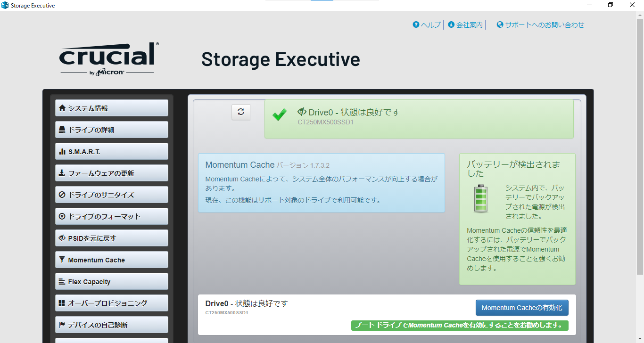Minimize the Storage Executive window

[589, 5]
